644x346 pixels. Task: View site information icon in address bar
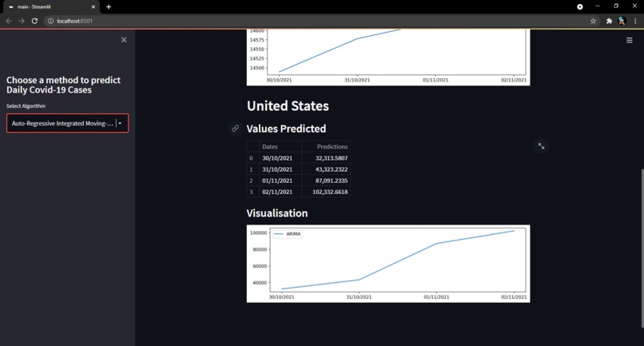[50, 21]
